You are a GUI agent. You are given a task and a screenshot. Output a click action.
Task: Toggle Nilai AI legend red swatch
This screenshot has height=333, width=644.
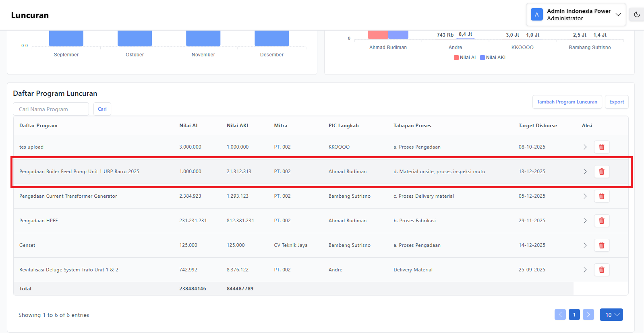tap(456, 58)
